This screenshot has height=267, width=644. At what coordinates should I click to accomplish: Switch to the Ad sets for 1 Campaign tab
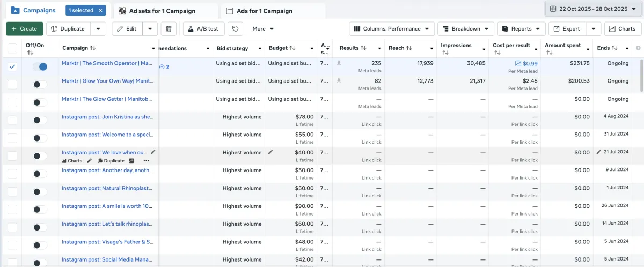pyautogui.click(x=162, y=11)
